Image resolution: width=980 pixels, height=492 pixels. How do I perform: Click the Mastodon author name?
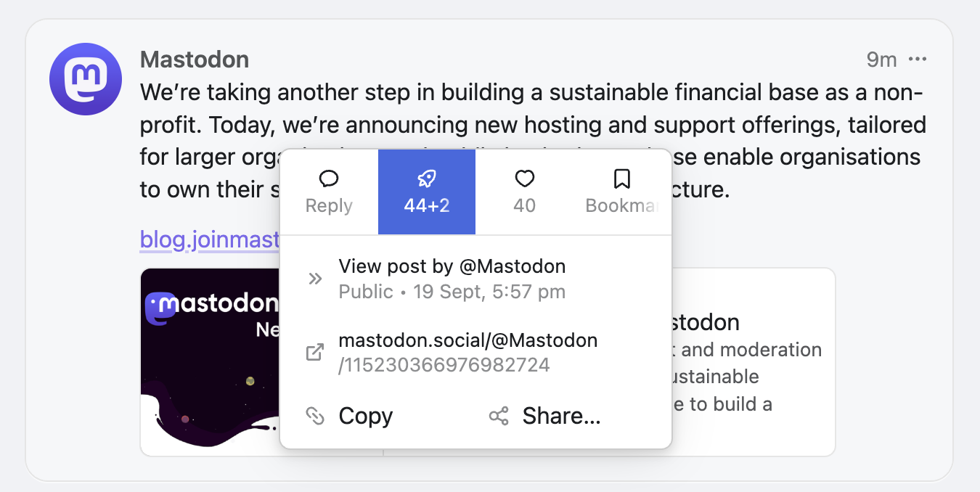click(x=195, y=60)
